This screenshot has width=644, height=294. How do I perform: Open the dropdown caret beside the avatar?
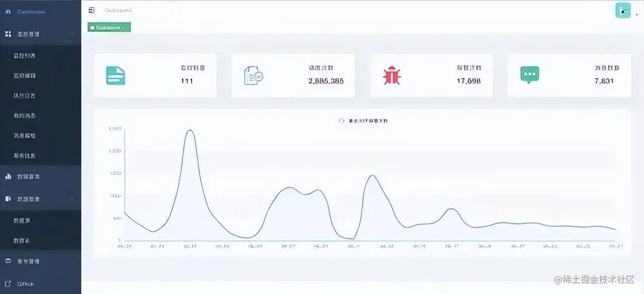pyautogui.click(x=636, y=15)
